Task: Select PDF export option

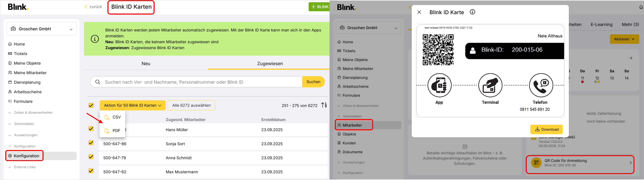Action: click(113, 131)
